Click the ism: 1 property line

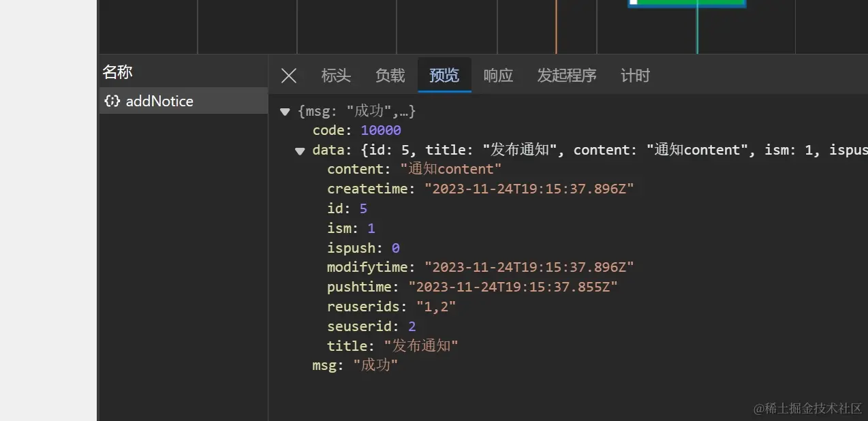351,228
